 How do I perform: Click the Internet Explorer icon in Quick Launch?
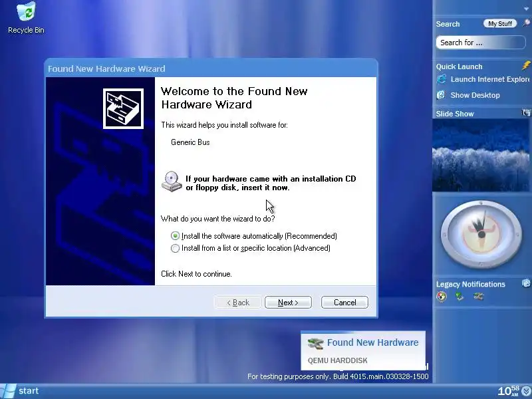[x=442, y=79]
